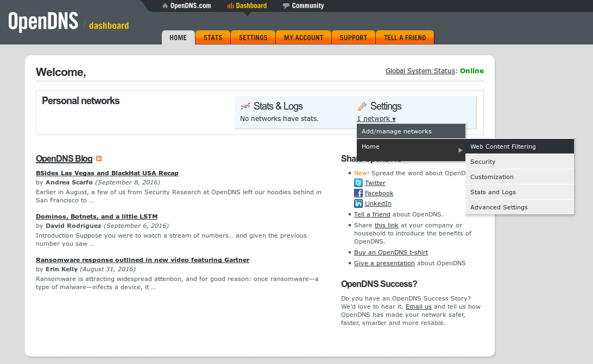
Task: Click the Twitter bird icon
Action: 358,183
